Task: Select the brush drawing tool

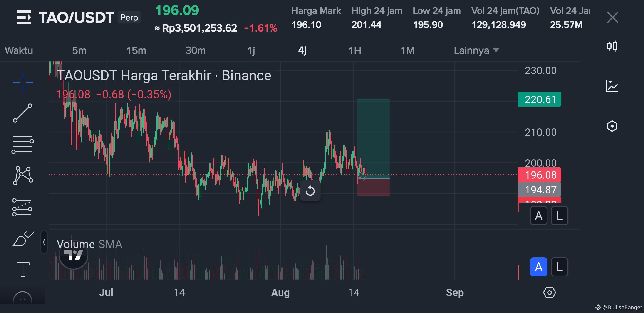Action: [23, 239]
